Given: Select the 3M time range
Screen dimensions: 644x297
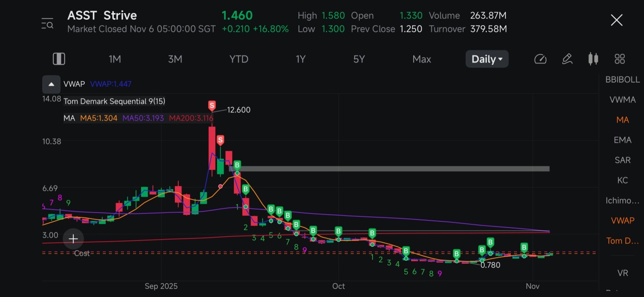Looking at the screenshot, I should point(175,59).
